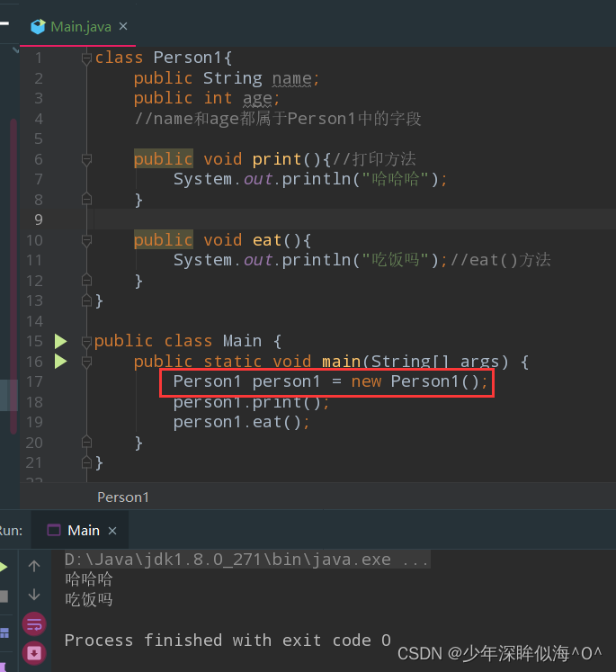Image resolution: width=616 pixels, height=672 pixels.
Task: Click the fold end marker on line 12
Action: point(86,281)
